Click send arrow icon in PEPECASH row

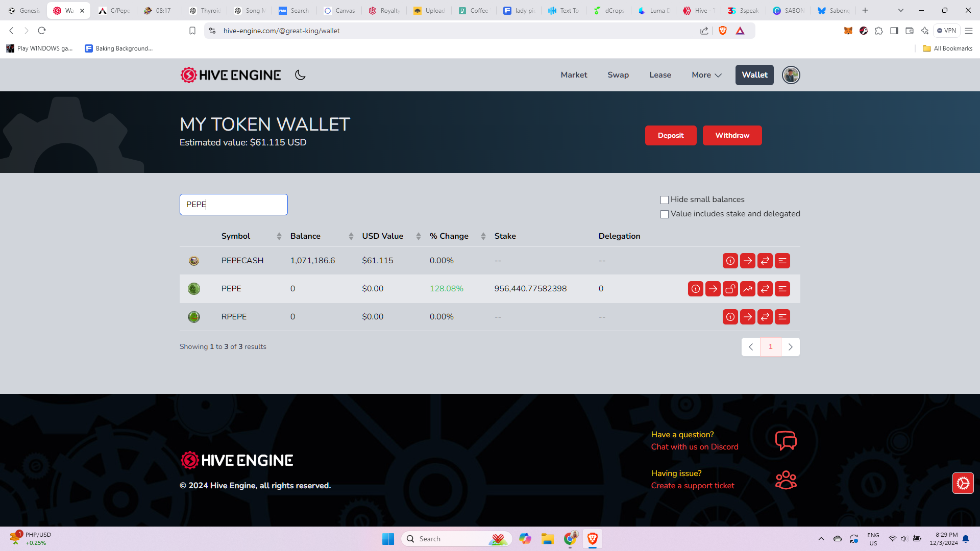point(748,261)
